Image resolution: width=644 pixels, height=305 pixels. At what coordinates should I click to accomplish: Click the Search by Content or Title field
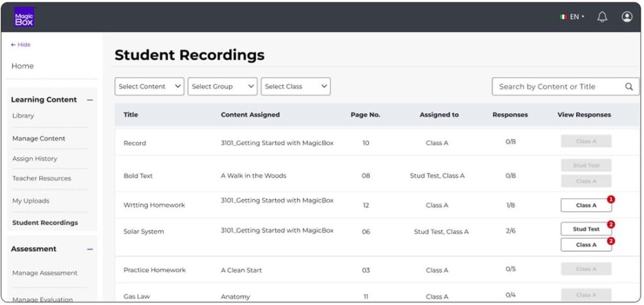(557, 87)
